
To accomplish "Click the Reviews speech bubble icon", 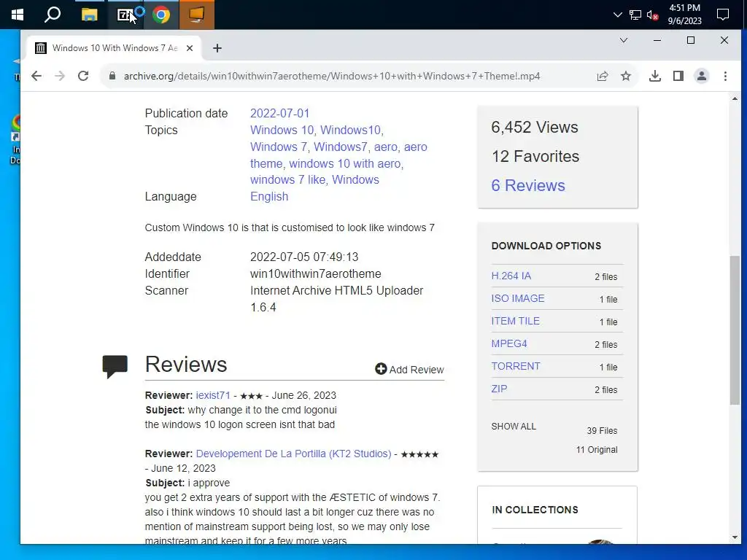I will [x=115, y=367].
